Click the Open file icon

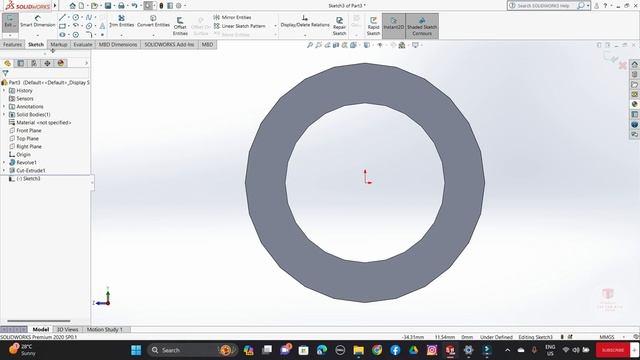[94, 6]
